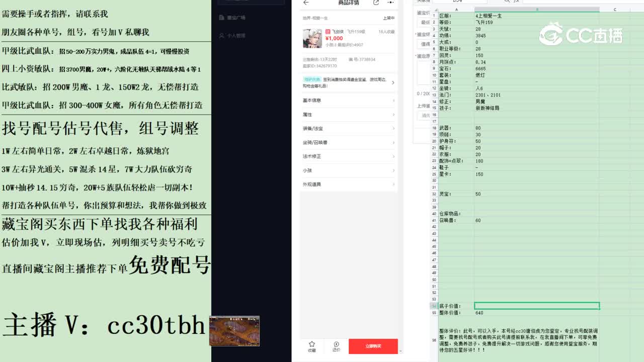Click the 修正 value 男魔 cell
Viewport: 644px width, 362px height.
pos(537,102)
